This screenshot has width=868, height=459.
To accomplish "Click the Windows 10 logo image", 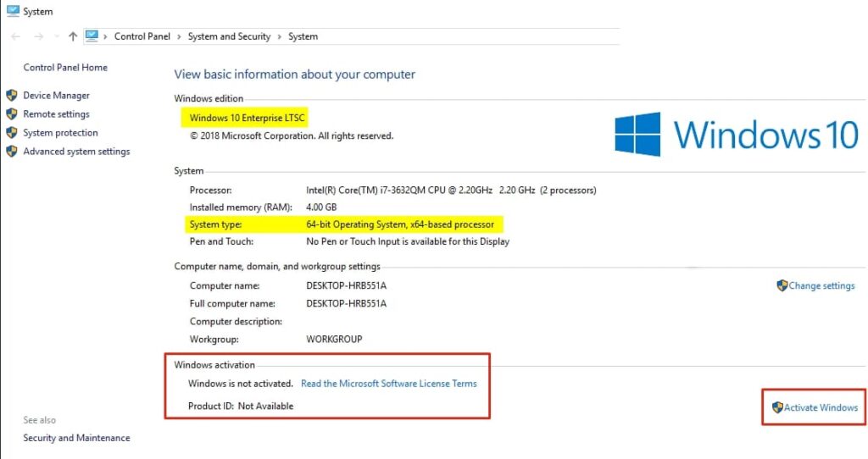I will tap(736, 135).
